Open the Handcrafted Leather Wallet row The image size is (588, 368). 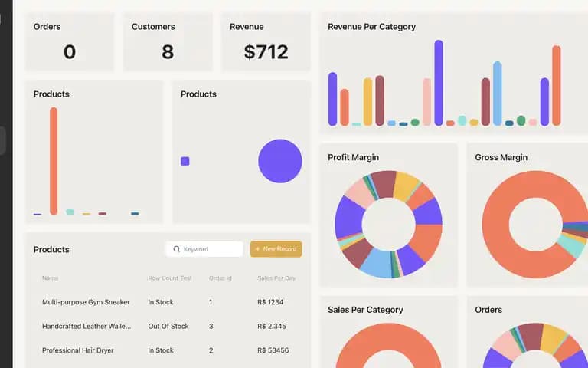point(168,327)
